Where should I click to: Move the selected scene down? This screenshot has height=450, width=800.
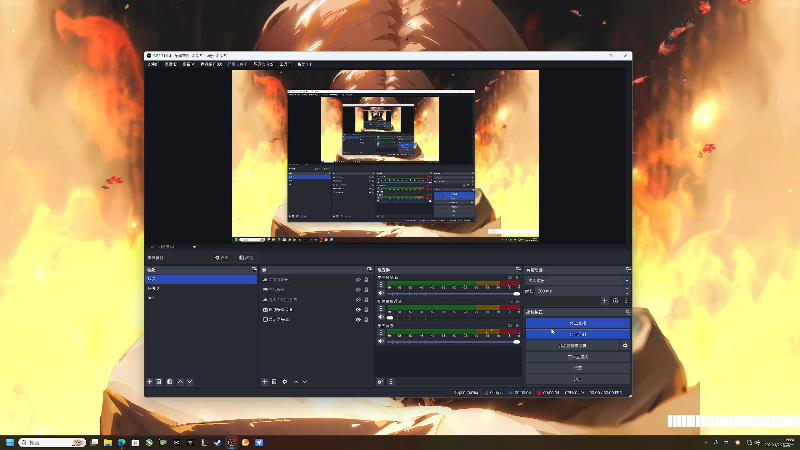(190, 382)
